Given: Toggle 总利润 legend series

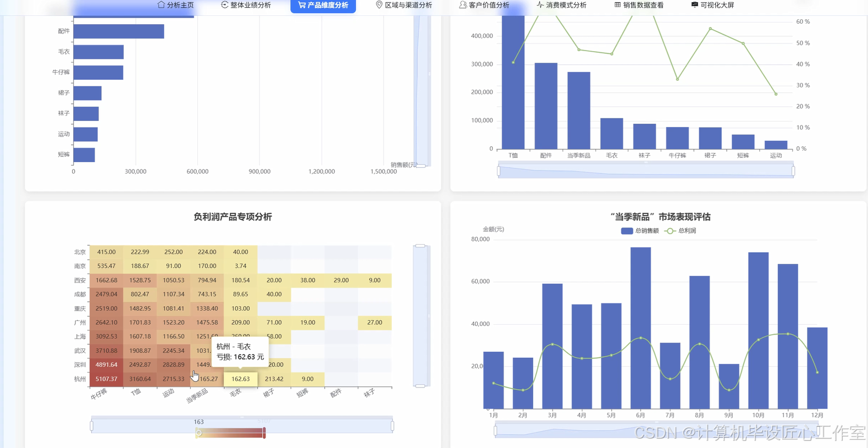Looking at the screenshot, I should pos(681,231).
